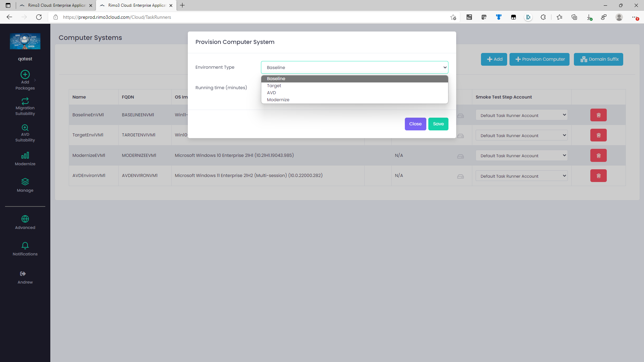Expand the Smoke Test Account dropdown for AVDEnvironVM1
This screenshot has width=644, height=362.
pos(521,176)
